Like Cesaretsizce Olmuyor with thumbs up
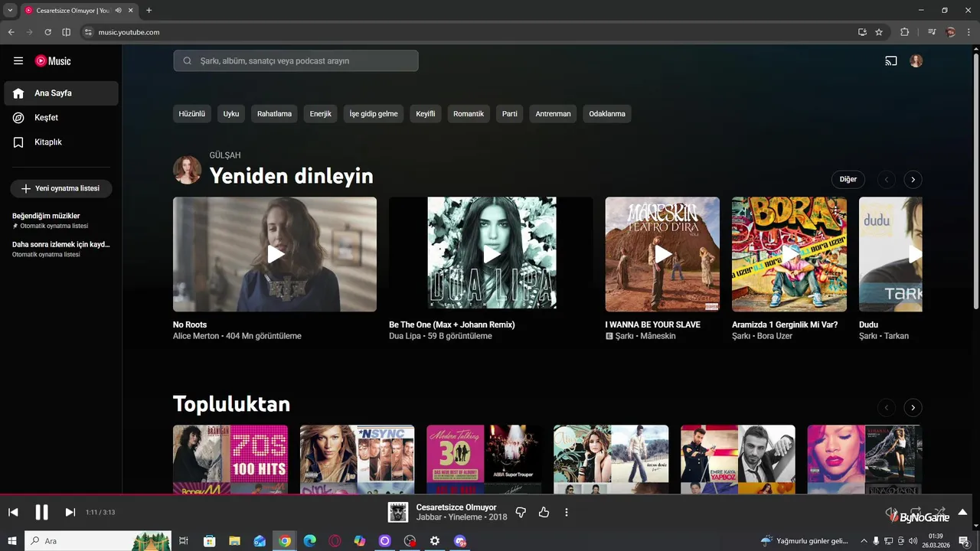 pos(544,512)
